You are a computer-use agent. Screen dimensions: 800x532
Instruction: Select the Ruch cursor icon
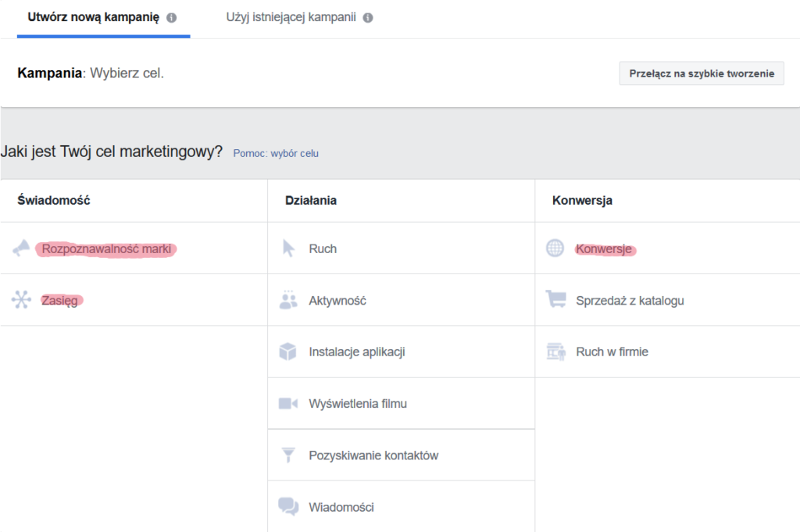290,248
